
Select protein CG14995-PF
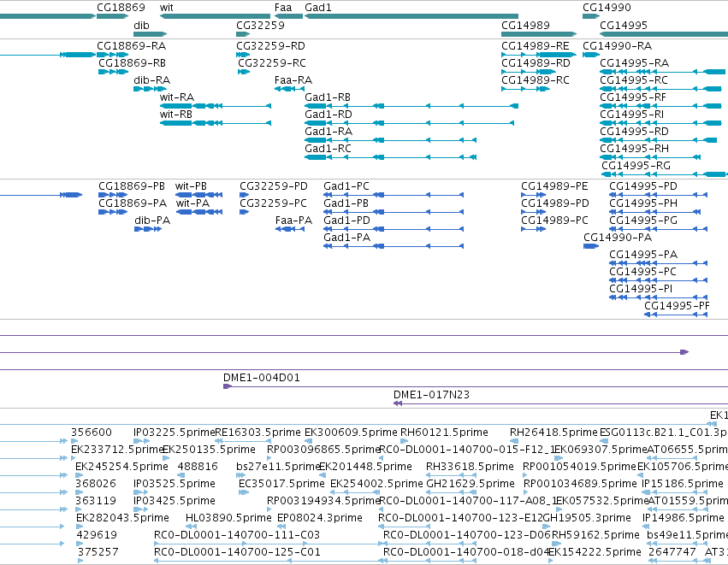(x=677, y=306)
